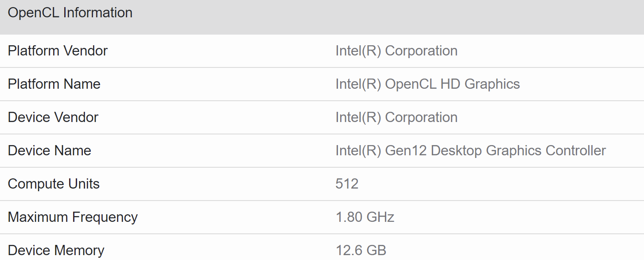The width and height of the screenshot is (644, 260).
Task: Click the Device Name row label
Action: [x=50, y=151]
